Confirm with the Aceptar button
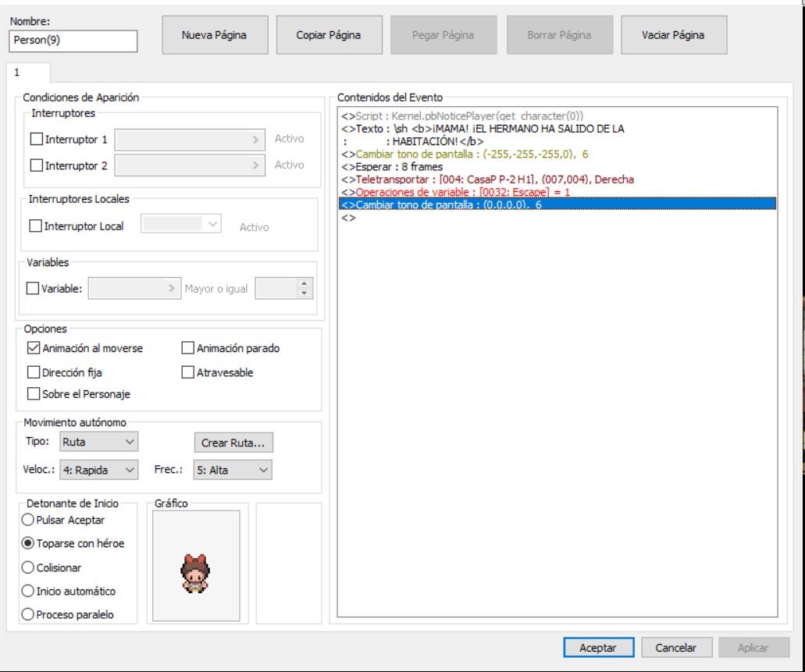Viewport: 805px width, 672px height. coord(598,648)
